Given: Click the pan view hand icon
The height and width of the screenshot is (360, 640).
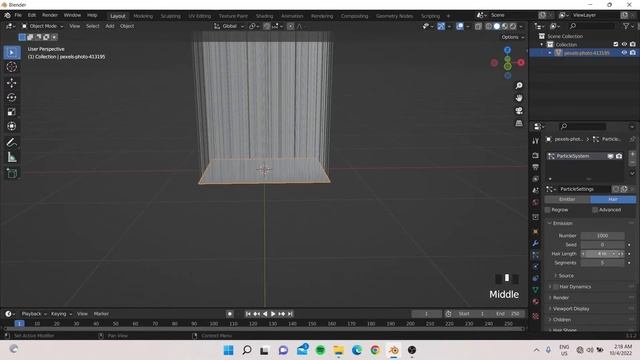Looking at the screenshot, I should (x=519, y=98).
